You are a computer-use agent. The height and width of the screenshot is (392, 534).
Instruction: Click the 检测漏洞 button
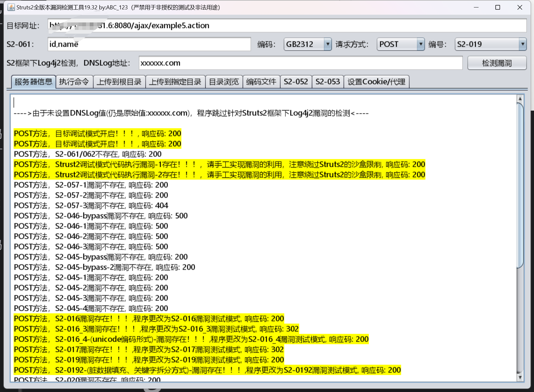click(497, 63)
